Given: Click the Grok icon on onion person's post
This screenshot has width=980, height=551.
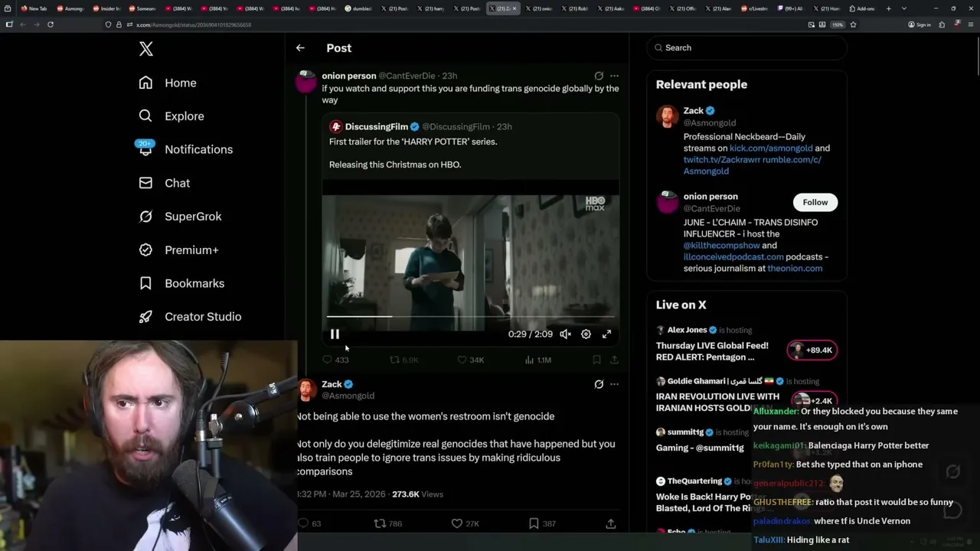Looking at the screenshot, I should tap(599, 76).
